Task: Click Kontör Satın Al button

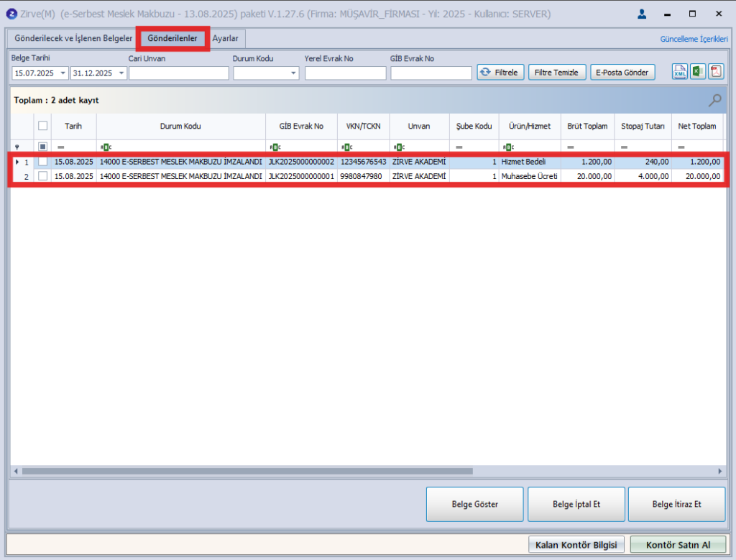Action: 678,545
